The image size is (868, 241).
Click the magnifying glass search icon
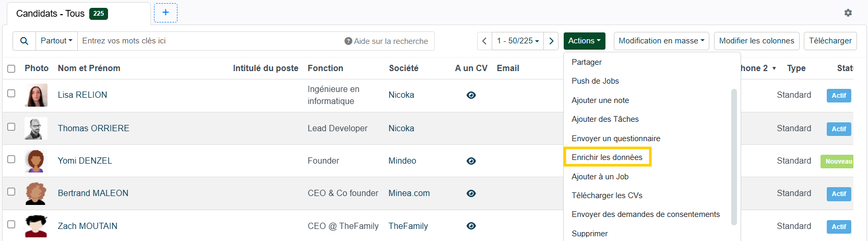click(x=24, y=41)
